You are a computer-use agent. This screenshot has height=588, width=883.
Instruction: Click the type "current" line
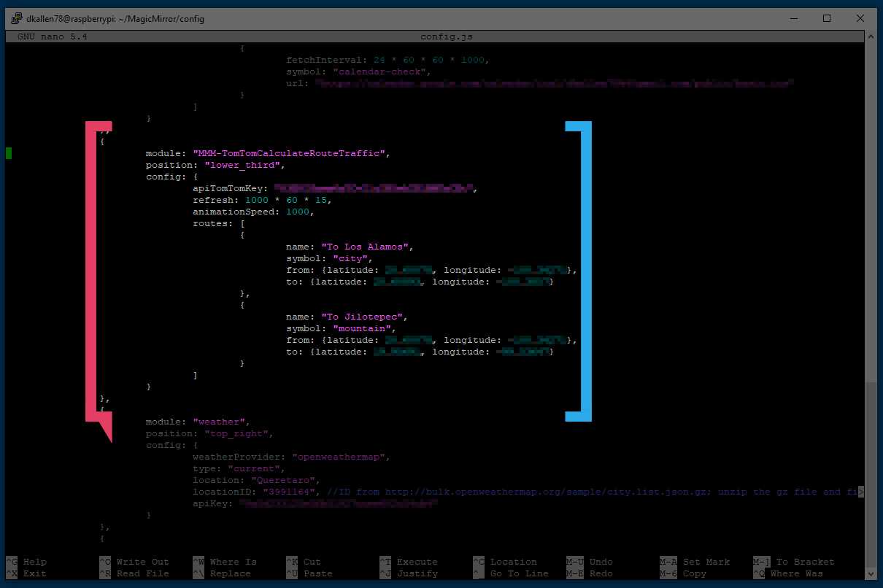tap(239, 468)
